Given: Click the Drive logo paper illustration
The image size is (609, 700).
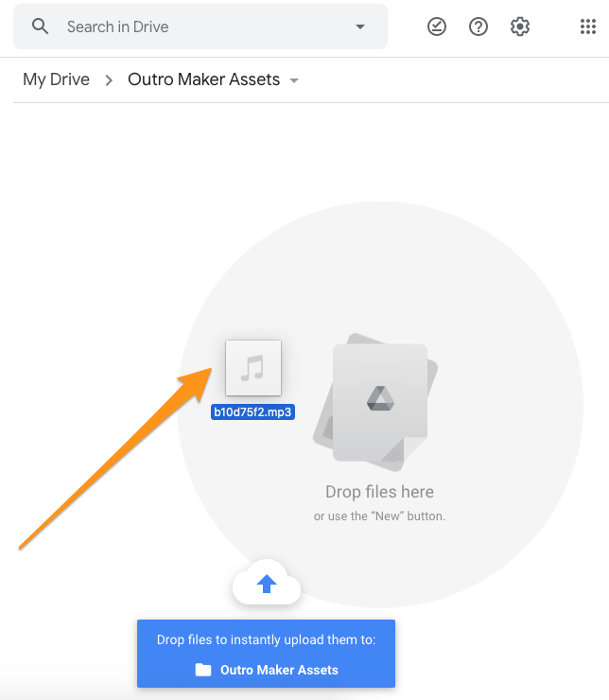Looking at the screenshot, I should click(375, 402).
